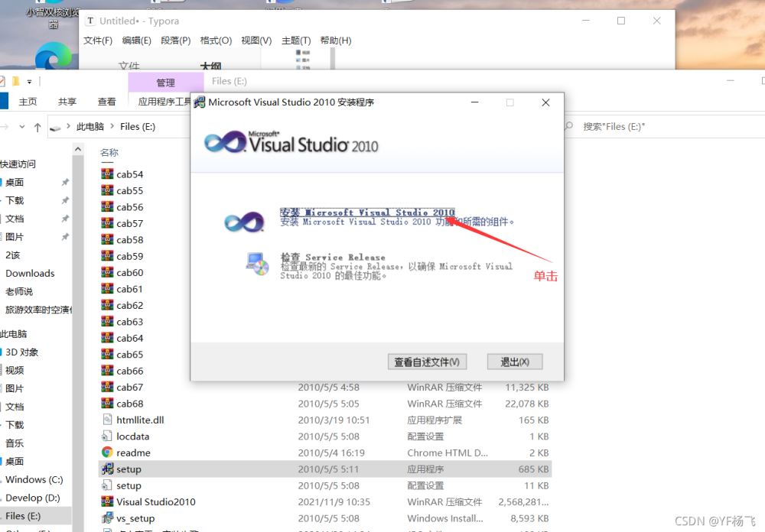Click the Check Service Release option
765x532 pixels.
tap(333, 257)
